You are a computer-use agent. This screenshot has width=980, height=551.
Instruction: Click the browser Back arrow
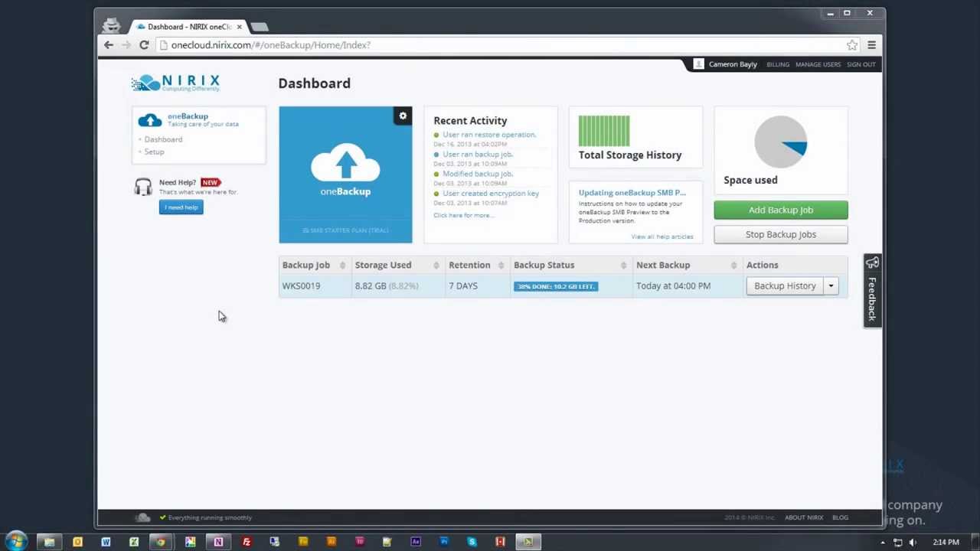[x=109, y=45]
